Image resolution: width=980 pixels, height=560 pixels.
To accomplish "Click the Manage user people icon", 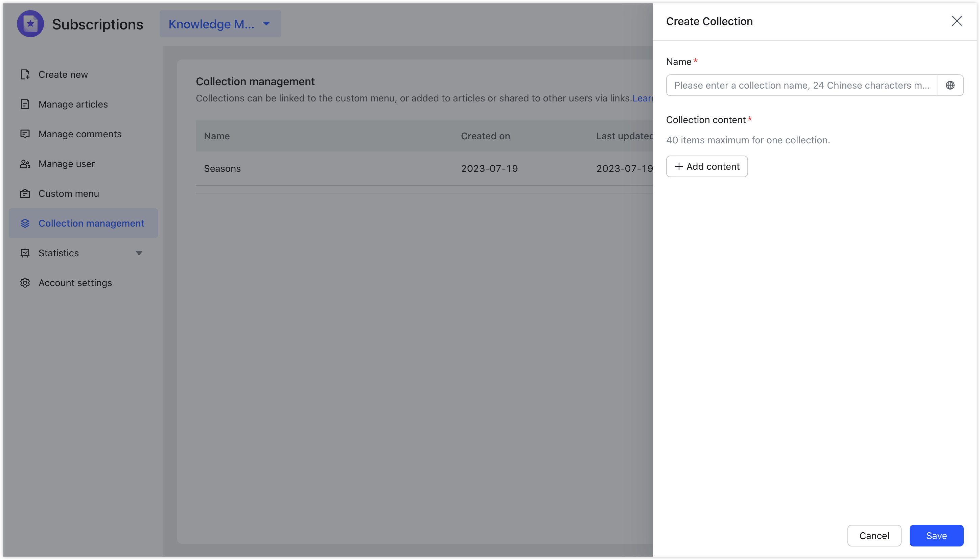I will (x=25, y=163).
